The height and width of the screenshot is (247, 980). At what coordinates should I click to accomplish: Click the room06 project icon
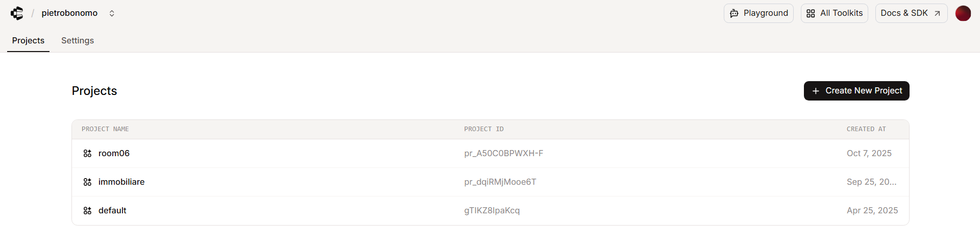87,154
